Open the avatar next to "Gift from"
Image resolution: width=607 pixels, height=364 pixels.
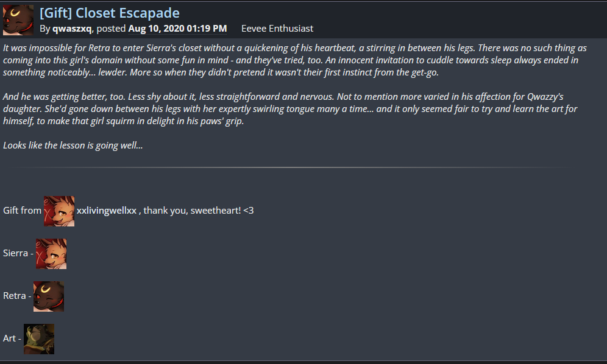pyautogui.click(x=59, y=211)
